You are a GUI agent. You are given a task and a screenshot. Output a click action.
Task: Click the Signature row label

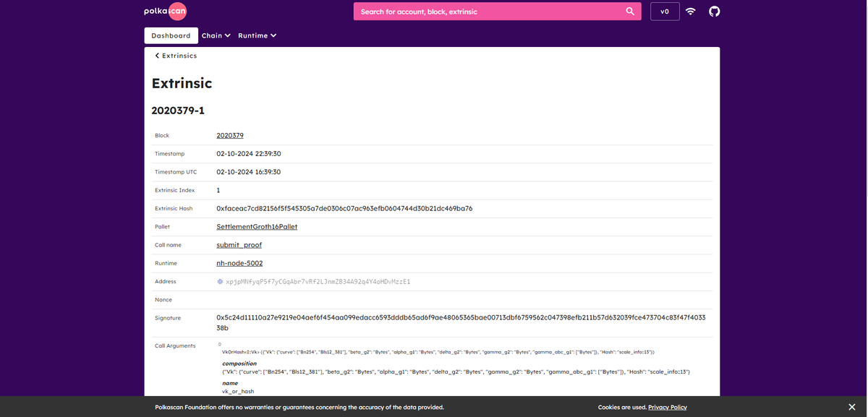[168, 318]
